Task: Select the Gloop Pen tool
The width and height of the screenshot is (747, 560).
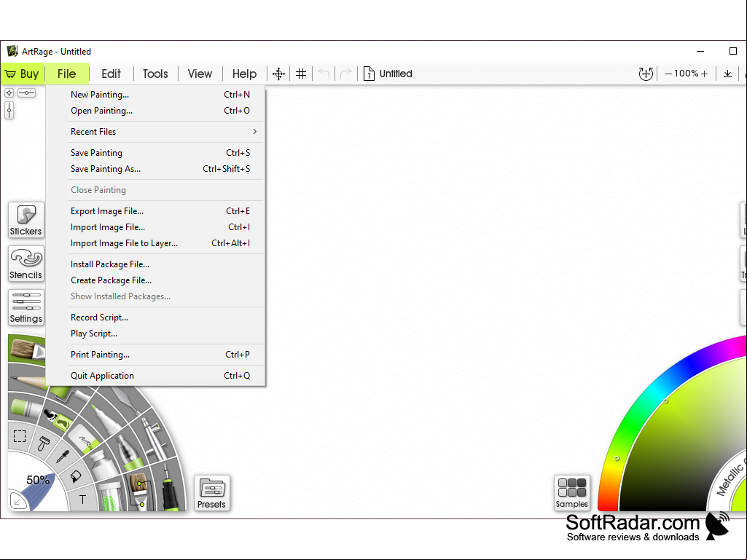Action: 128,452
